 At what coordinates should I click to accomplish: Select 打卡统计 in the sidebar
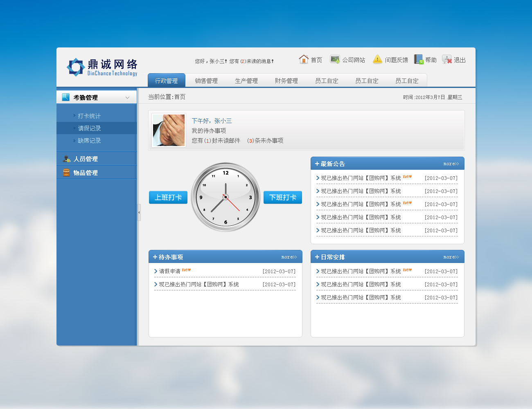pos(89,116)
